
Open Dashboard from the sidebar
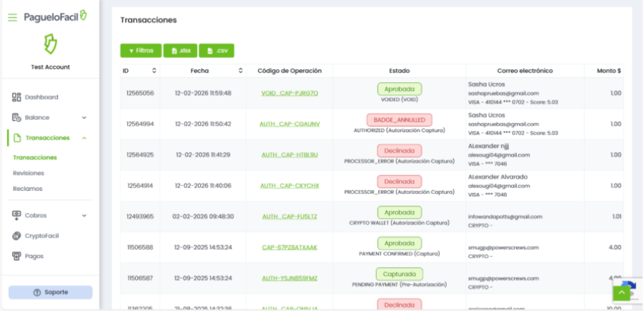coord(41,97)
